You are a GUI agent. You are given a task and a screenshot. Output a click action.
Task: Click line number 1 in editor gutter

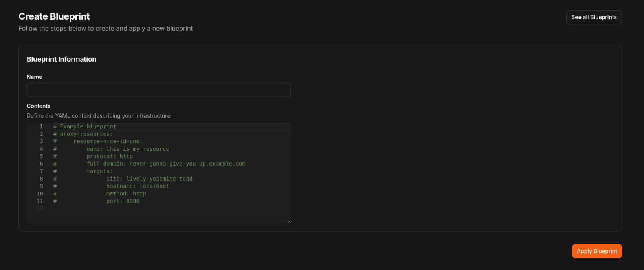click(41, 126)
